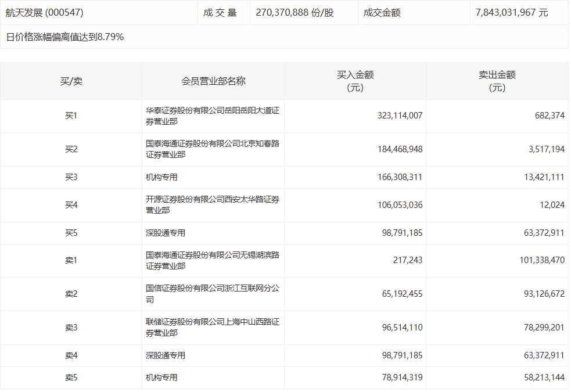
Task: Select the 成交量 value 270,370,888
Action: (x=286, y=12)
